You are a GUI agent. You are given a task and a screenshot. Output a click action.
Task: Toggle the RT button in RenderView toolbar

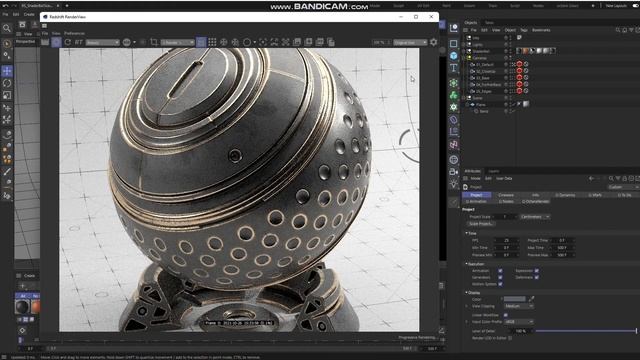78,42
